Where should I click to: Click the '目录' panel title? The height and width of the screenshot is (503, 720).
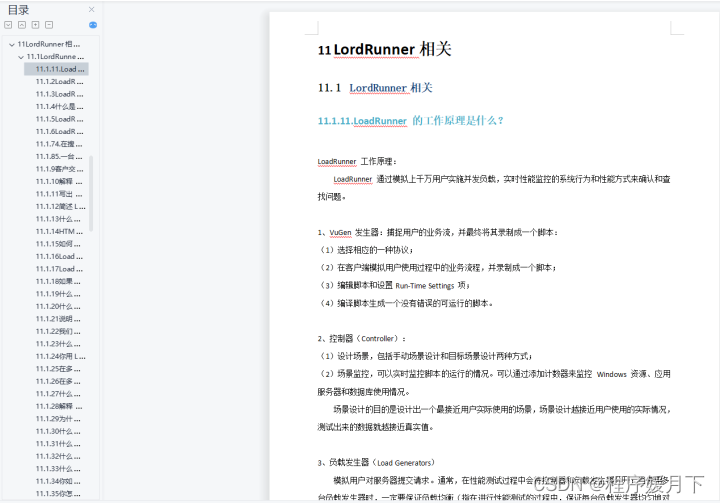click(18, 10)
